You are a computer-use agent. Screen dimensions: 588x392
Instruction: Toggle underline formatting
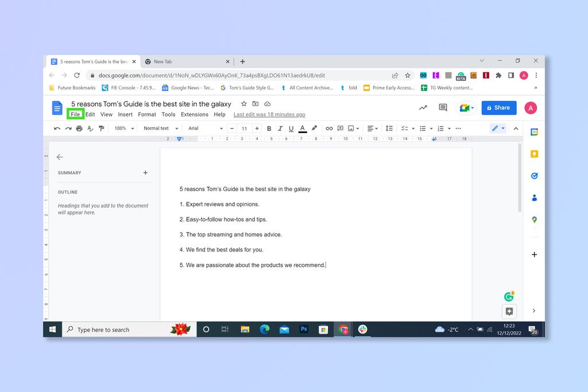(x=291, y=128)
